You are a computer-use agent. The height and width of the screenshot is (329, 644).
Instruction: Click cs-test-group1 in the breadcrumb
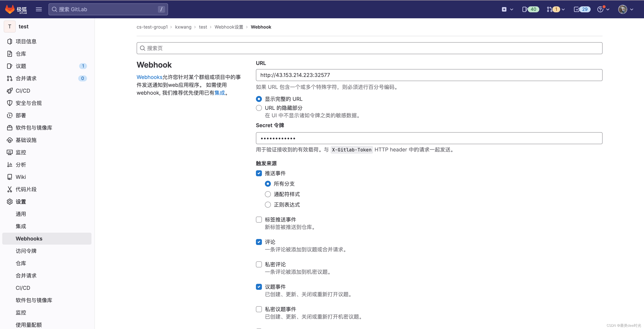(x=152, y=27)
